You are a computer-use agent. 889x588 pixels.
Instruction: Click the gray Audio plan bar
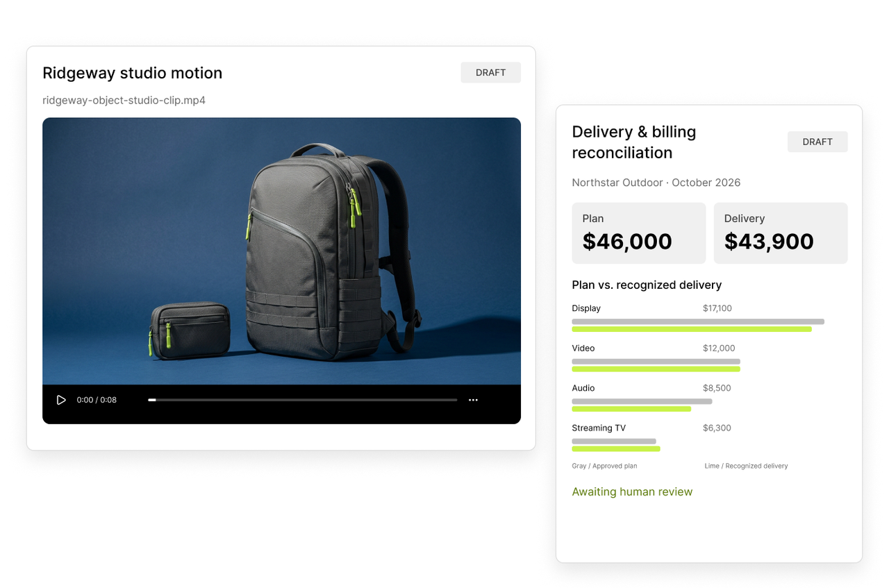(642, 401)
